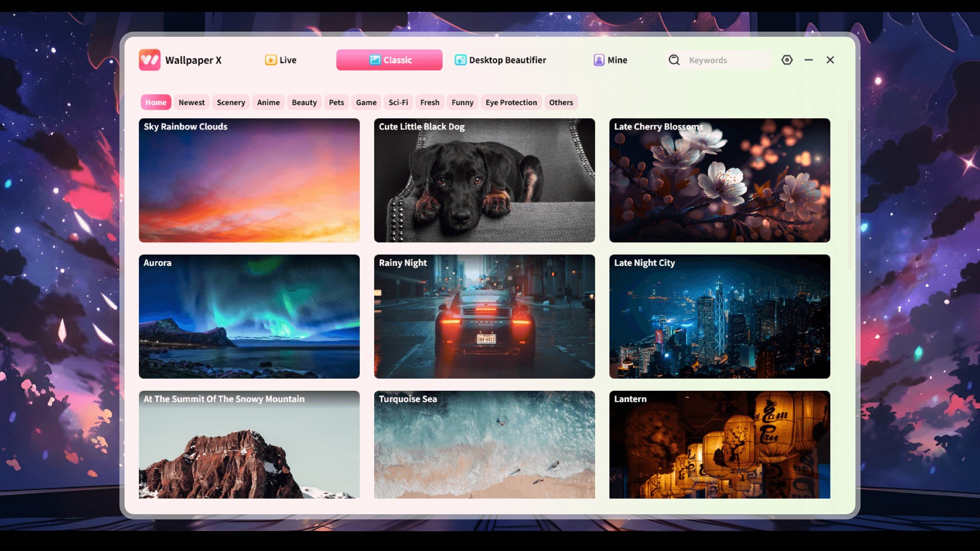Click the Others category chip
Screen dimensions: 980x551
(x=561, y=102)
